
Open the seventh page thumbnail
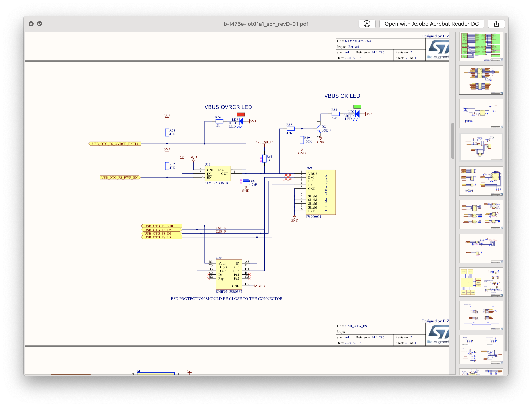click(481, 248)
